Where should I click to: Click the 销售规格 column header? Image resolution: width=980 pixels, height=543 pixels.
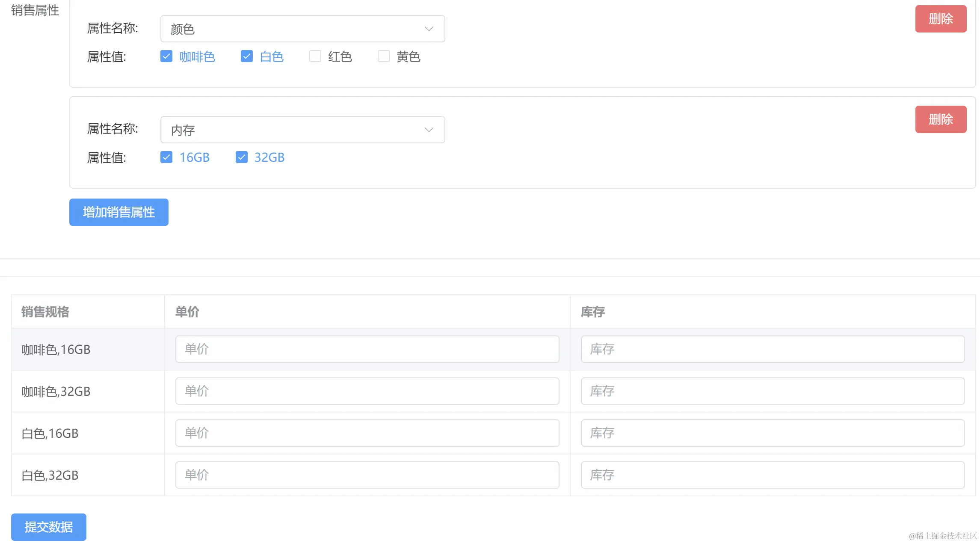45,312
